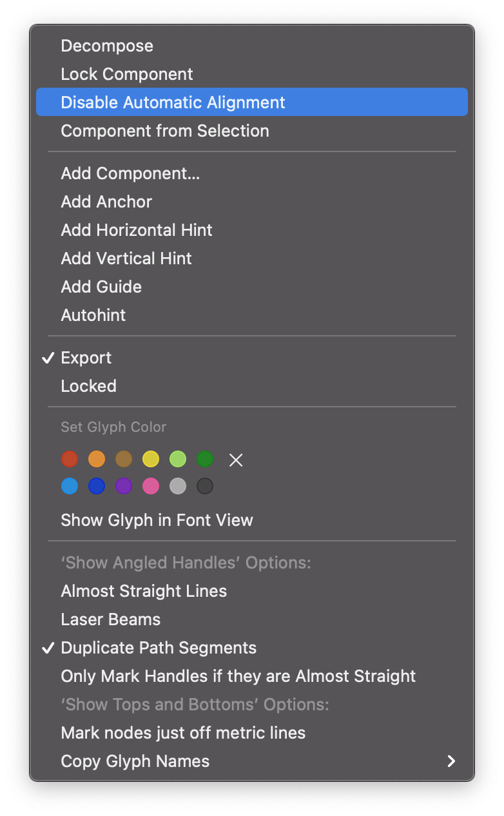The width and height of the screenshot is (504, 816).
Task: Choose Decompose from the context menu
Action: coord(107,46)
